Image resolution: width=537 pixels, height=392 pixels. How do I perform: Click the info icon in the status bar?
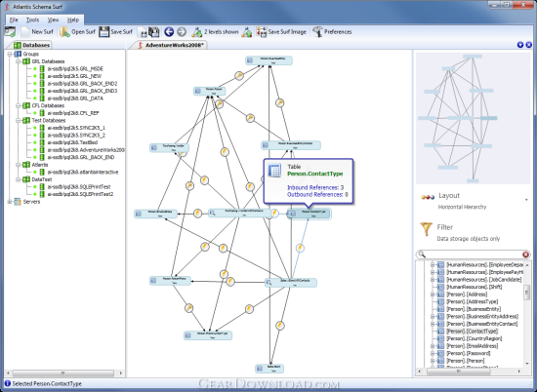point(7,383)
